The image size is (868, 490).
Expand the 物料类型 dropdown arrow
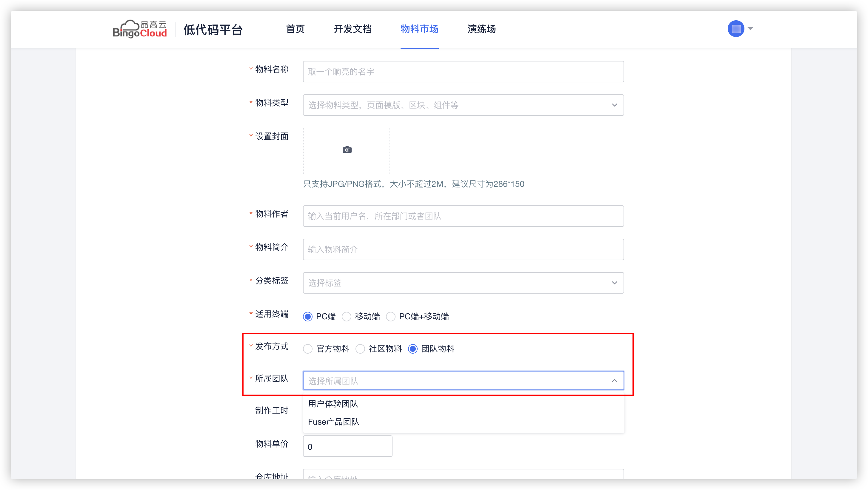(x=614, y=105)
